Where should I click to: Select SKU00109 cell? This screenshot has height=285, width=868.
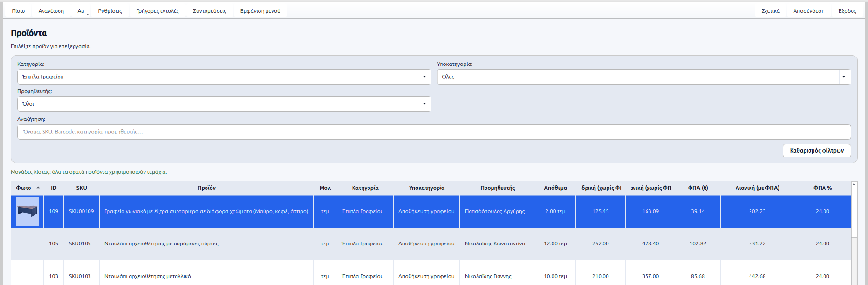pyautogui.click(x=81, y=211)
